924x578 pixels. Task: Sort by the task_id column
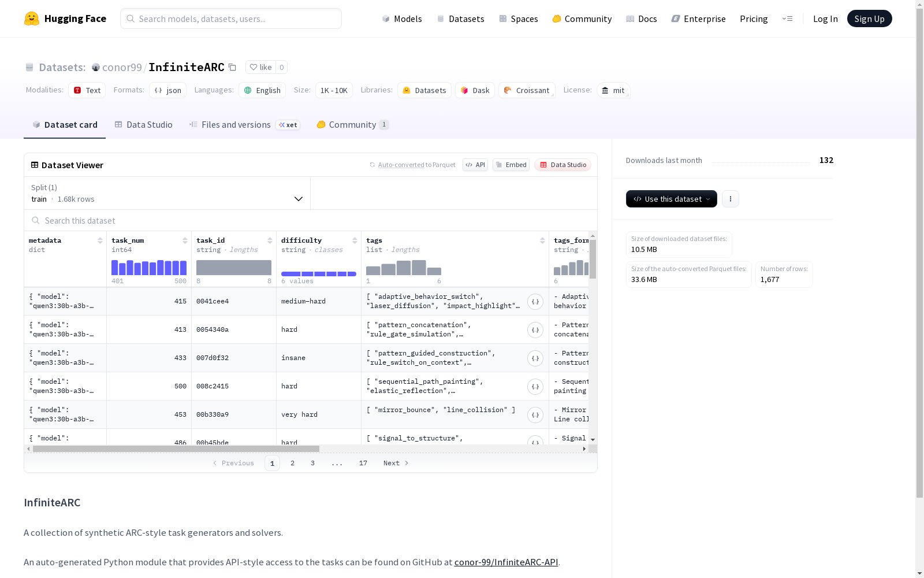(270, 240)
